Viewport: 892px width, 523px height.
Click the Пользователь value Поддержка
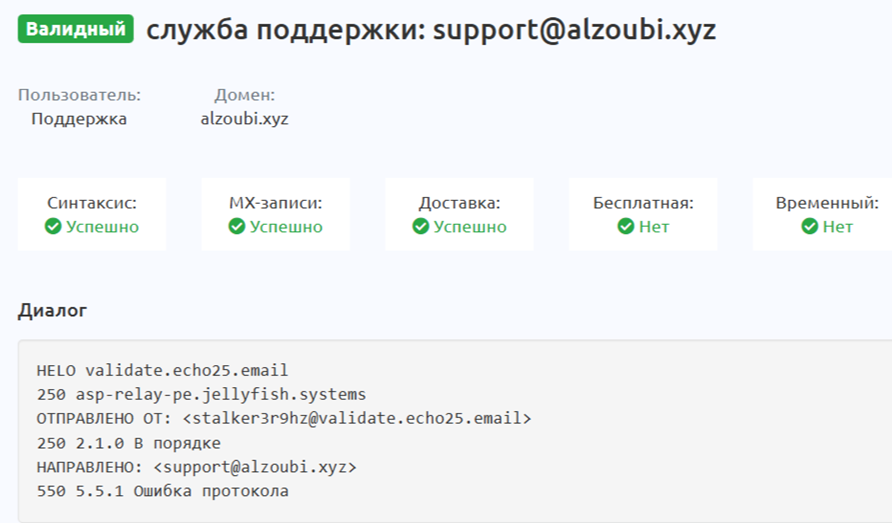tap(79, 119)
